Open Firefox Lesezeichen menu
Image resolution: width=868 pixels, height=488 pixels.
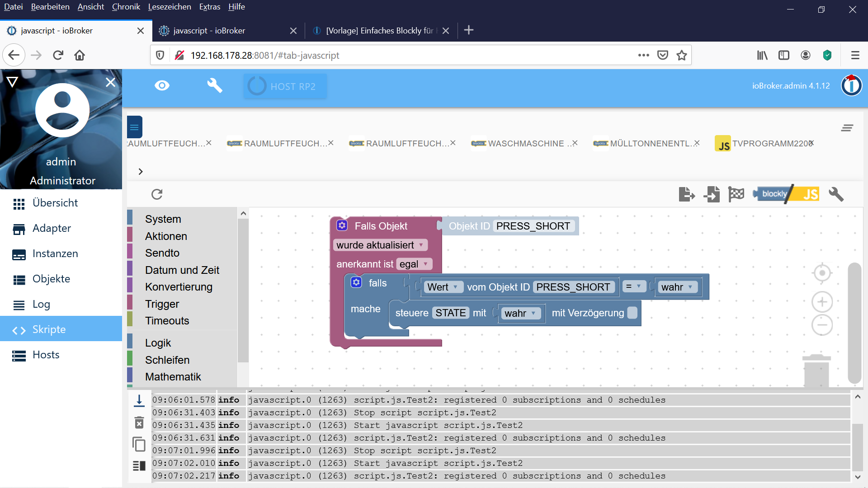coord(170,7)
